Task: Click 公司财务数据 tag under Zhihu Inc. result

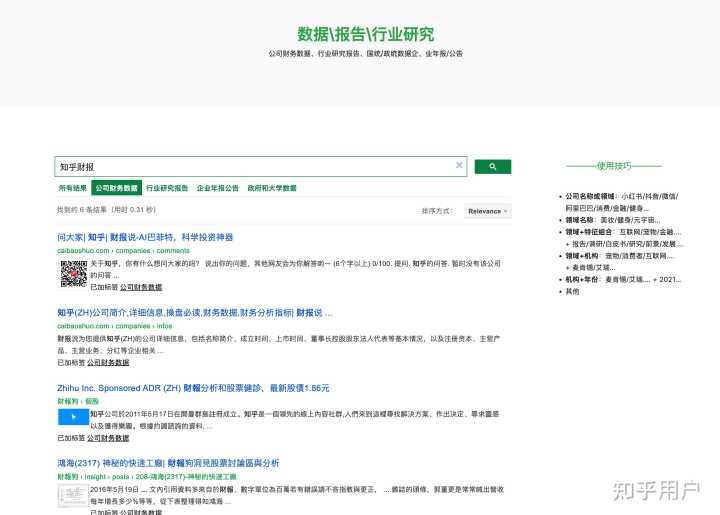Action: coord(108,438)
